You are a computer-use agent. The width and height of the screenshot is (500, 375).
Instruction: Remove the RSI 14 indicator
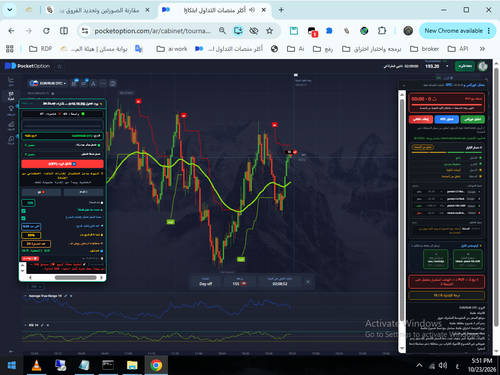click(x=48, y=325)
